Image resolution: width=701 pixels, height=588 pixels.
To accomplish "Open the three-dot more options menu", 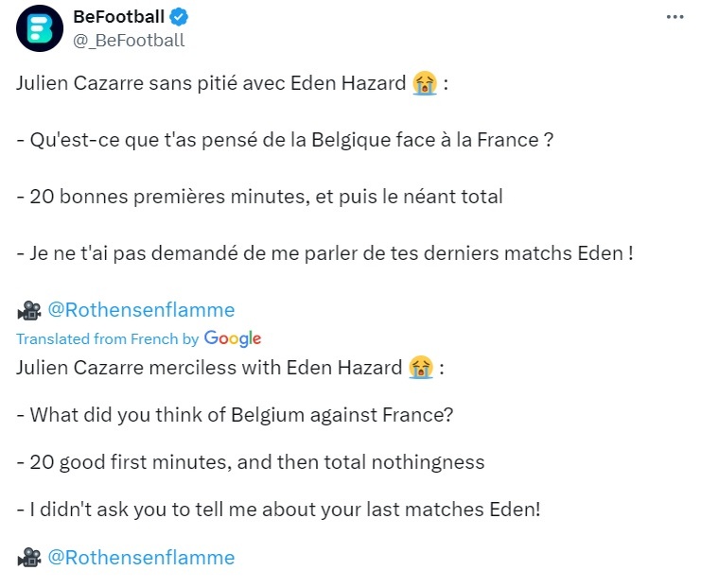I will (x=675, y=17).
